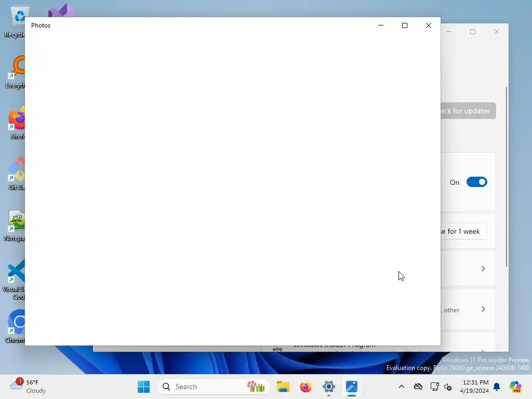The height and width of the screenshot is (399, 532).
Task: Open the Firefox desktop shortcut
Action: click(x=17, y=123)
